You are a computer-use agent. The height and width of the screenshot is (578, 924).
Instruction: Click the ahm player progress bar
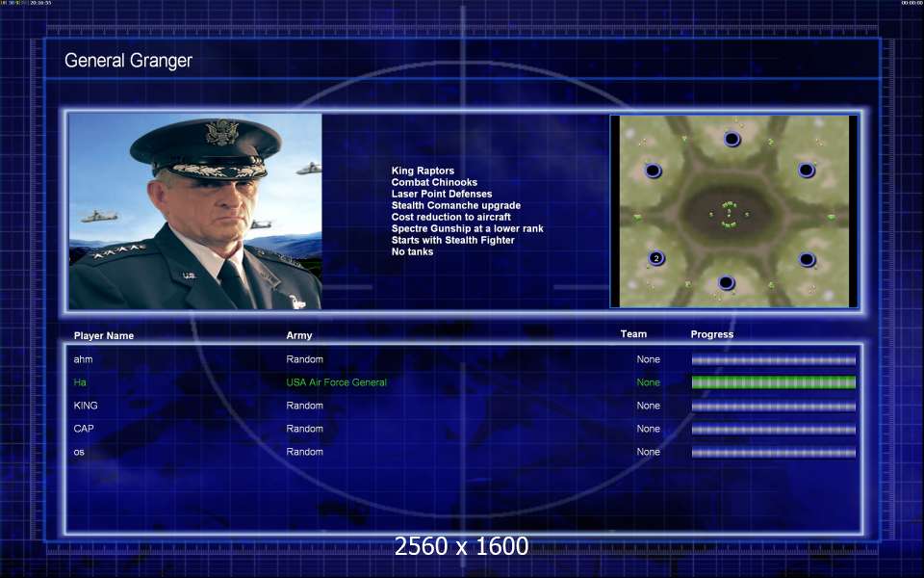[x=773, y=359]
